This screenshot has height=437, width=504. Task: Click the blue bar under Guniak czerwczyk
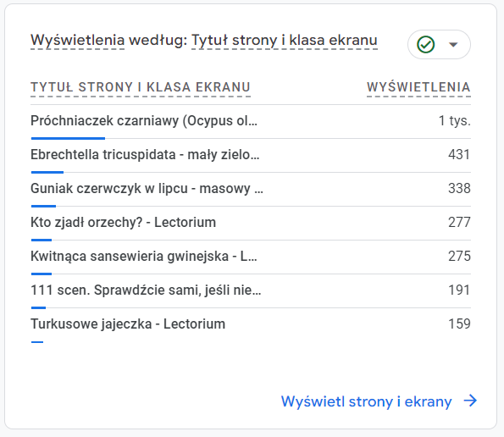pyautogui.click(x=43, y=206)
